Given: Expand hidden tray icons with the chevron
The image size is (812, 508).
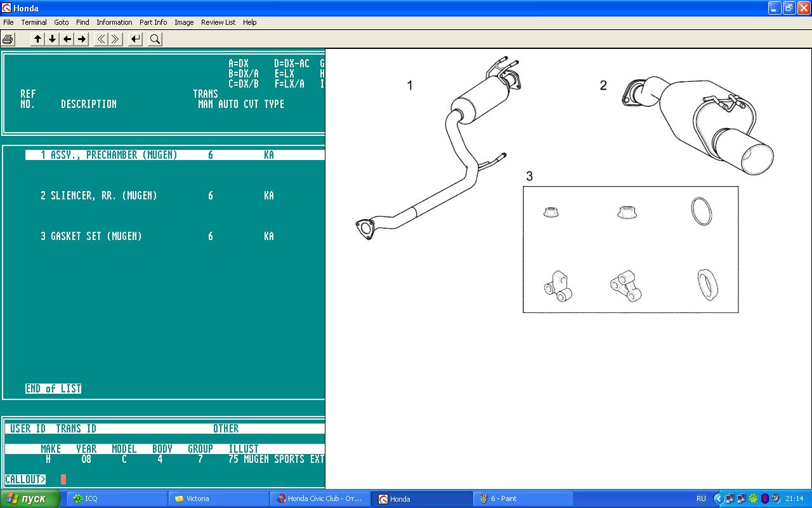Looking at the screenshot, I should click(x=718, y=498).
